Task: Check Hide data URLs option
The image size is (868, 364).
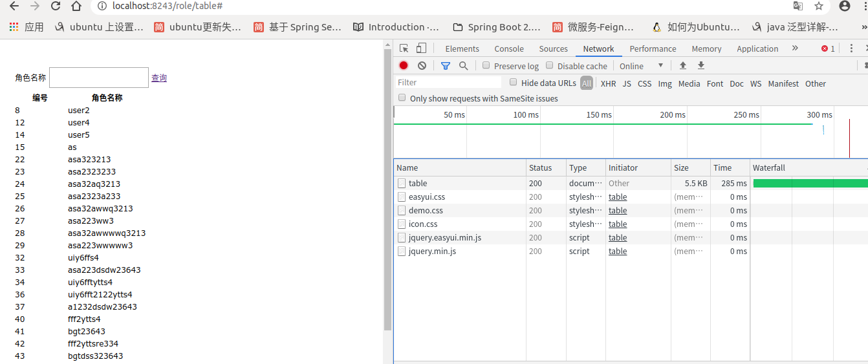Action: pos(514,82)
